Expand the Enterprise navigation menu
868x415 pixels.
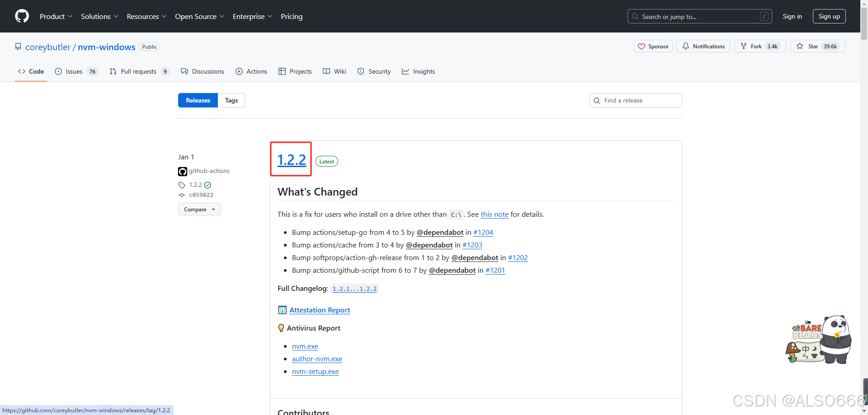[252, 16]
